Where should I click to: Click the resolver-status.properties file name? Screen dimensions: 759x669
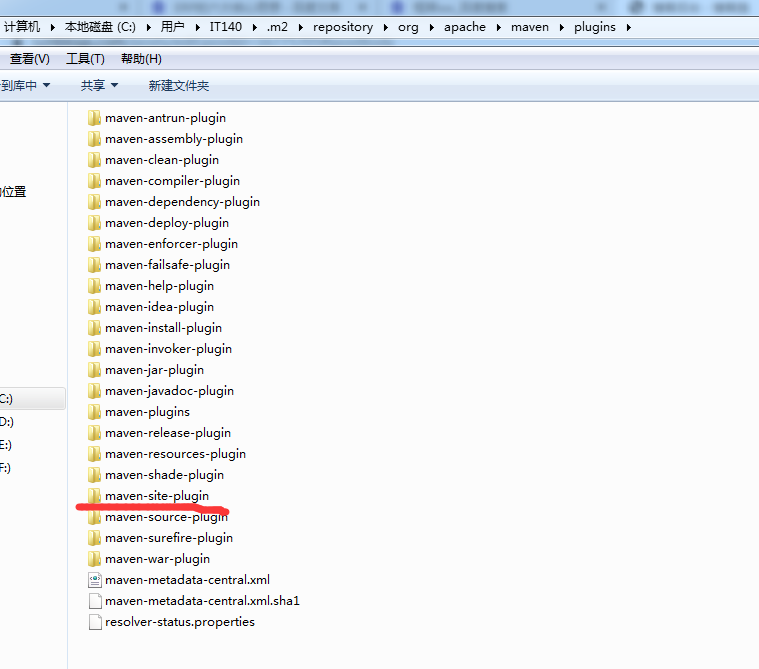tap(180, 622)
